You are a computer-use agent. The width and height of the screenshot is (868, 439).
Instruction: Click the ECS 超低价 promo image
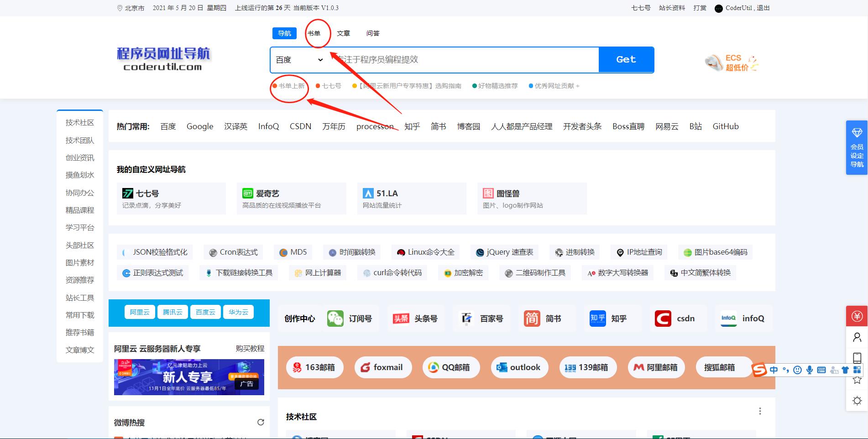tap(732, 63)
